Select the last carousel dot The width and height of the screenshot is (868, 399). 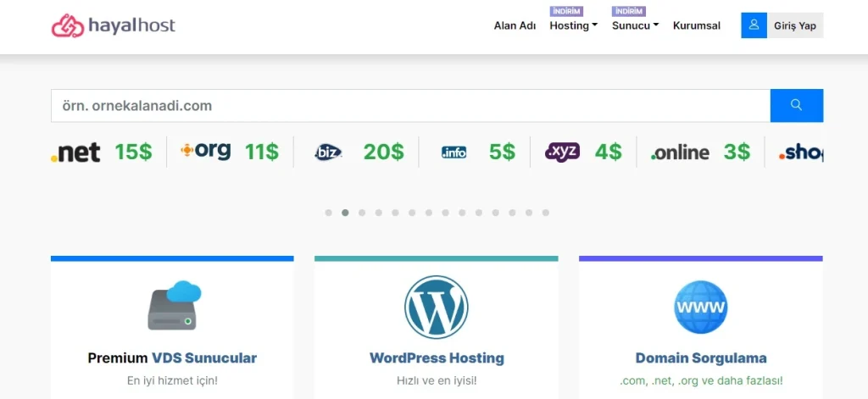point(545,213)
